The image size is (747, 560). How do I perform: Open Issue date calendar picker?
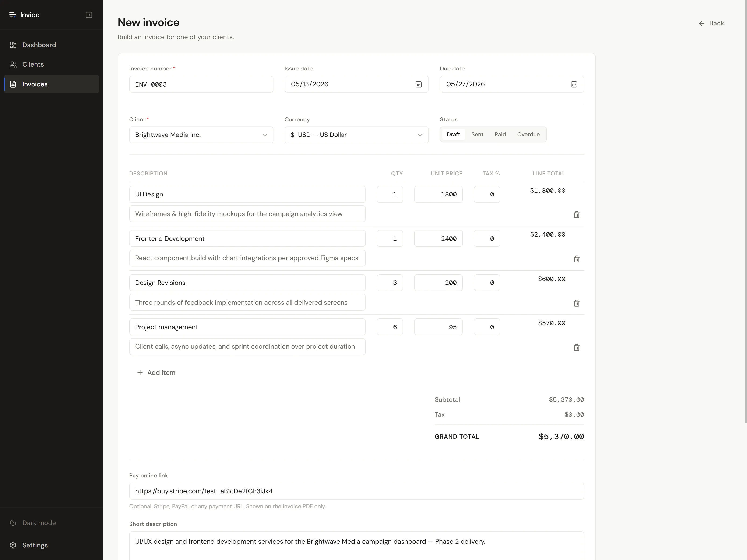point(418,84)
